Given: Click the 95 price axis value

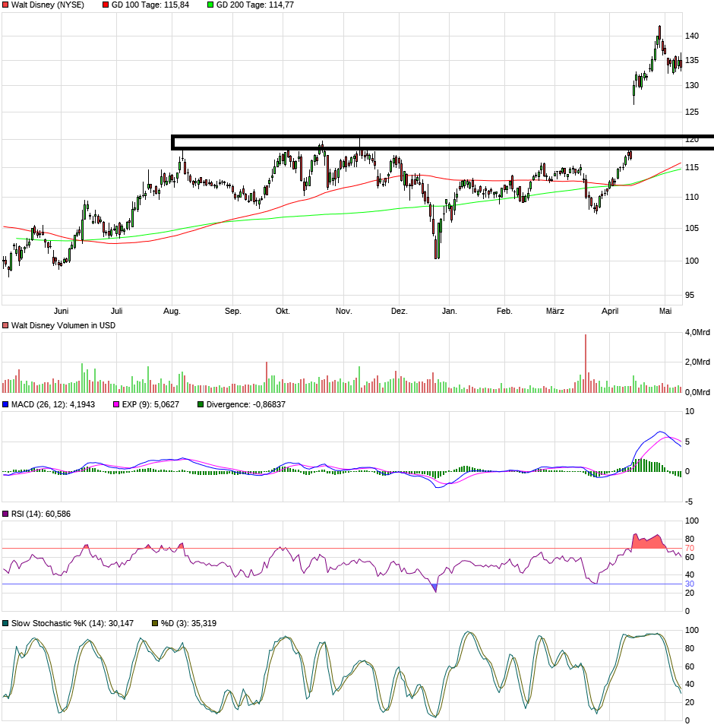Looking at the screenshot, I should [x=690, y=296].
